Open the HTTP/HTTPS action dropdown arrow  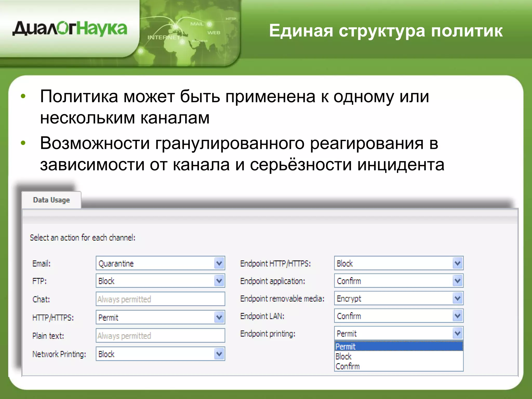coord(219,317)
